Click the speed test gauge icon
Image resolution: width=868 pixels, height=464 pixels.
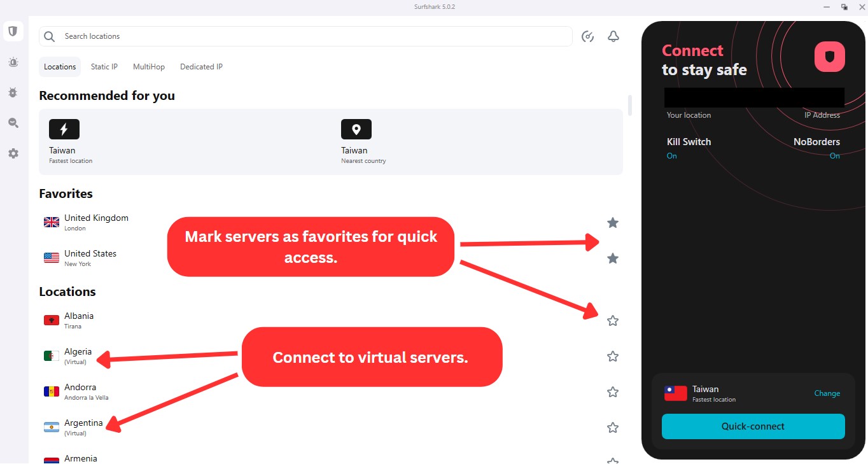[x=588, y=36]
